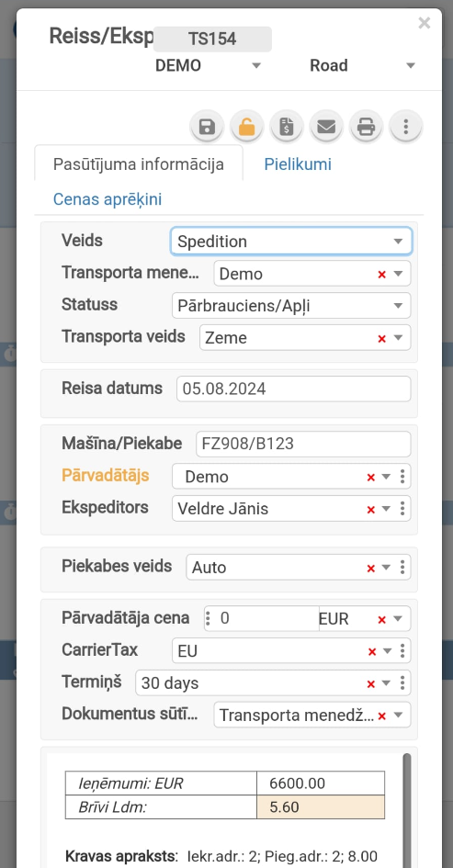The image size is (453, 868).
Task: Open three-dot menu beside Pārvadātājs field
Action: click(402, 477)
